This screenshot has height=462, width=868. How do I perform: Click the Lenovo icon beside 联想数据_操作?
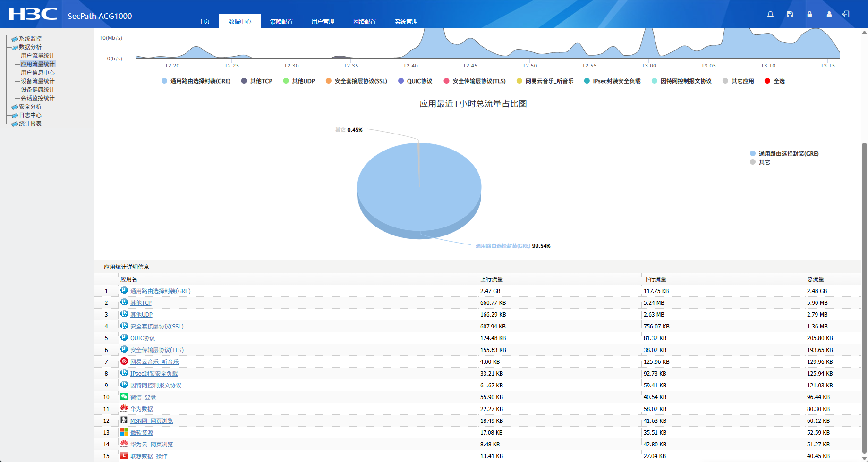pyautogui.click(x=124, y=455)
